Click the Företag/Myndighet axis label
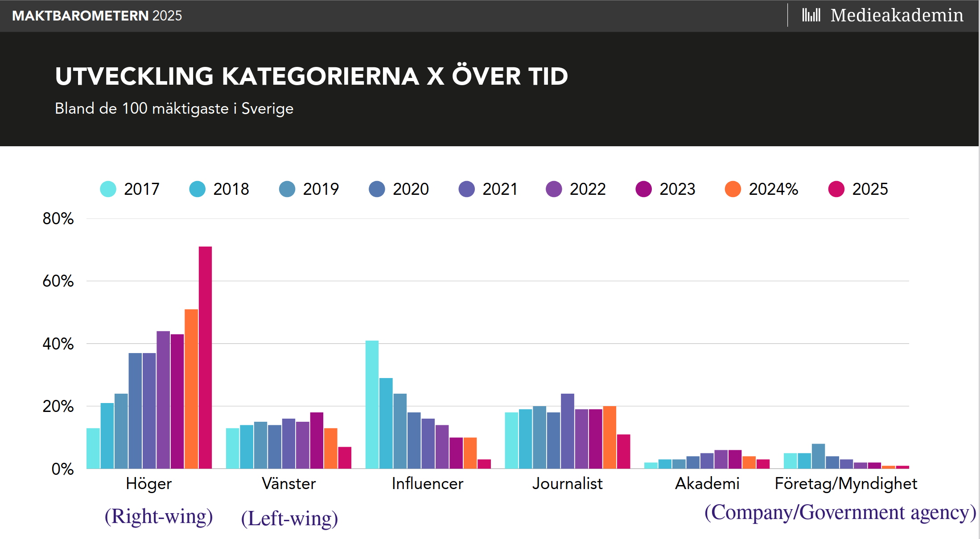The image size is (980, 539). pyautogui.click(x=845, y=484)
